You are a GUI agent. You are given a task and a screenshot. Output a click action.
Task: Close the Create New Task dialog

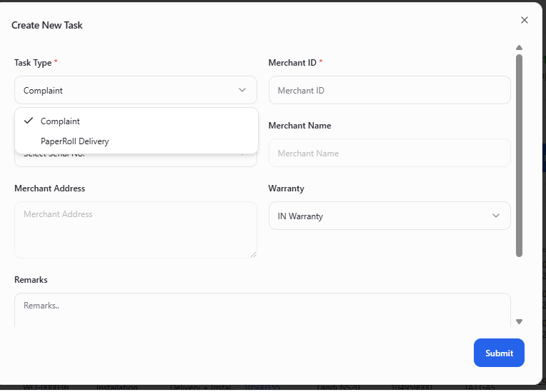(525, 20)
